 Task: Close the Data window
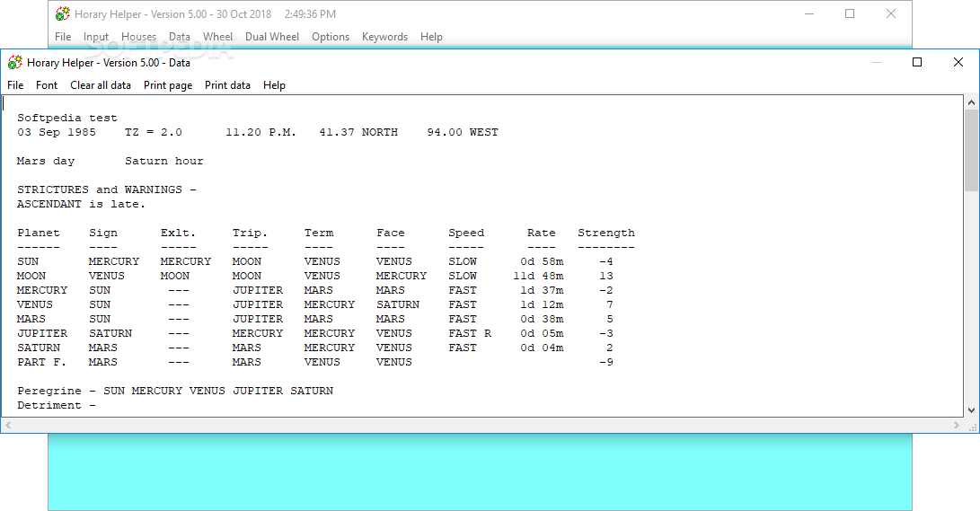pyautogui.click(x=958, y=62)
